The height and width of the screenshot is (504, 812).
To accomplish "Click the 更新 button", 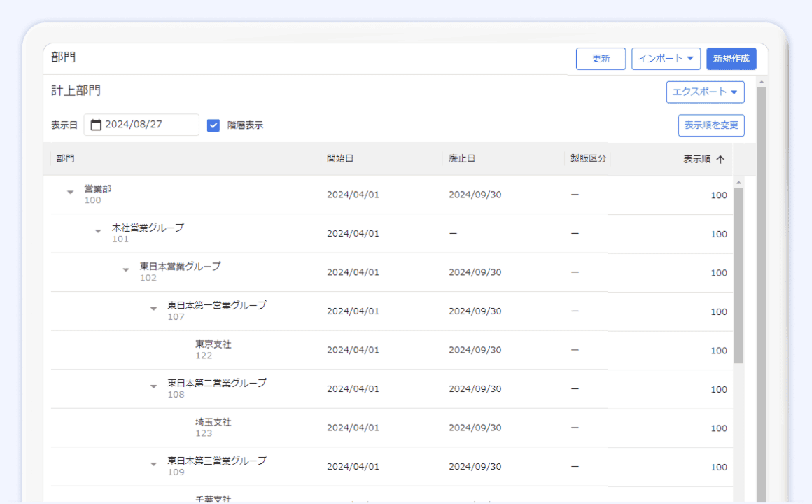I will [601, 59].
